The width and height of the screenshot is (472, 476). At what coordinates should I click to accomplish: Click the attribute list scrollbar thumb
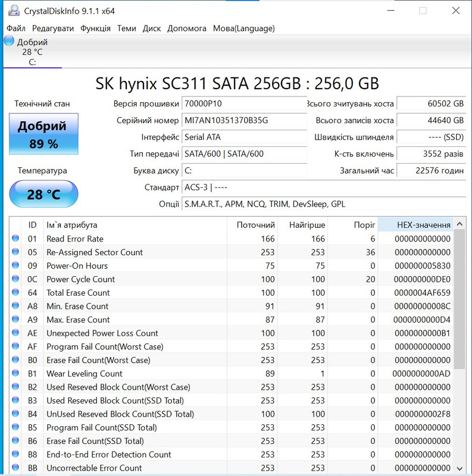click(460, 299)
